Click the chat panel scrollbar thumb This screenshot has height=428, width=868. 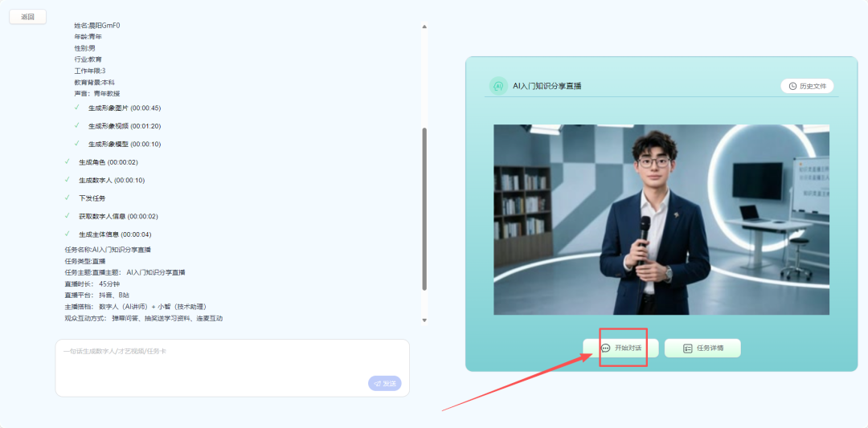[424, 209]
